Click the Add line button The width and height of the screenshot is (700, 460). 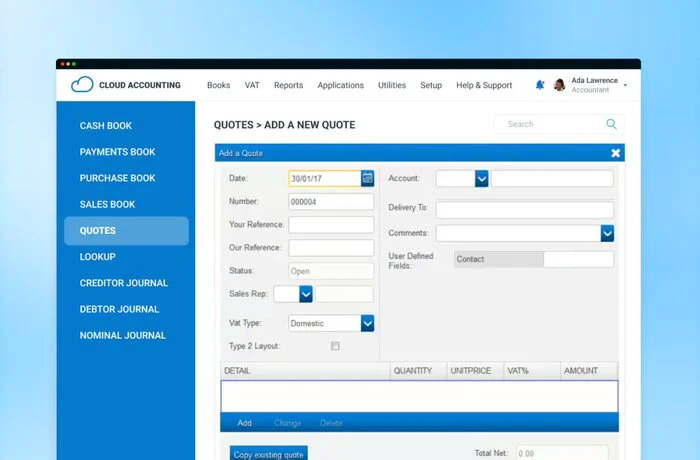(244, 423)
